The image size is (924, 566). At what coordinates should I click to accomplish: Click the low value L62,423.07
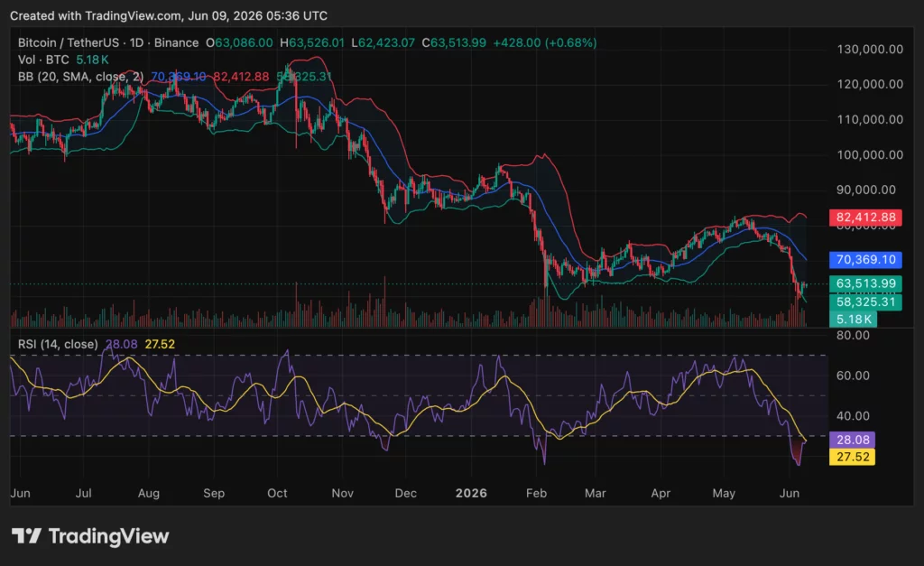click(x=383, y=42)
